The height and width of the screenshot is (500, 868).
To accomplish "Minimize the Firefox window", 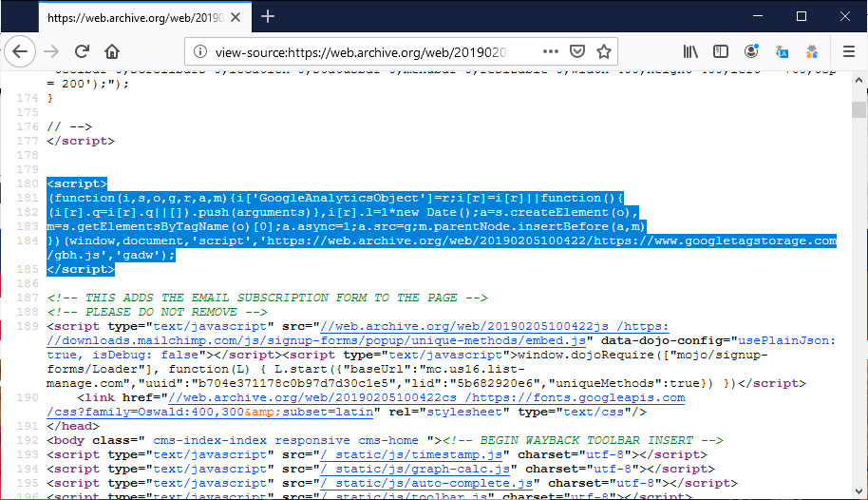I will pyautogui.click(x=758, y=16).
